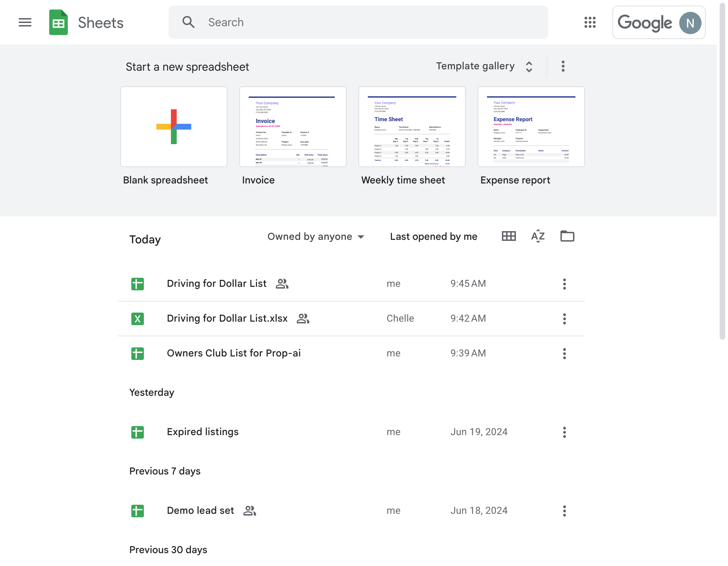More options for Owners Club List
728x566 pixels.
pyautogui.click(x=564, y=353)
